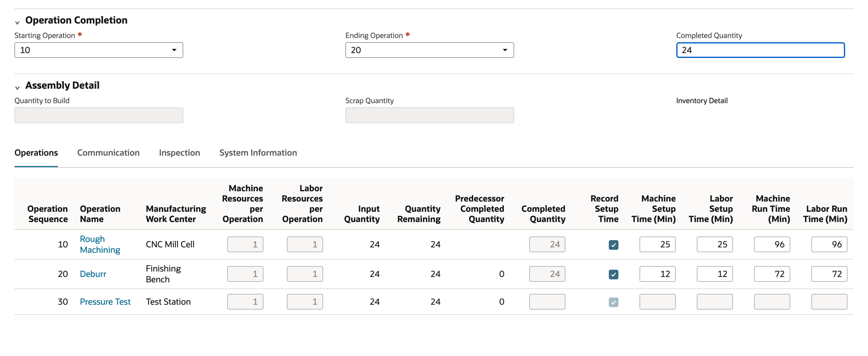
Task: Open the Rough Machining operation link
Action: click(100, 244)
